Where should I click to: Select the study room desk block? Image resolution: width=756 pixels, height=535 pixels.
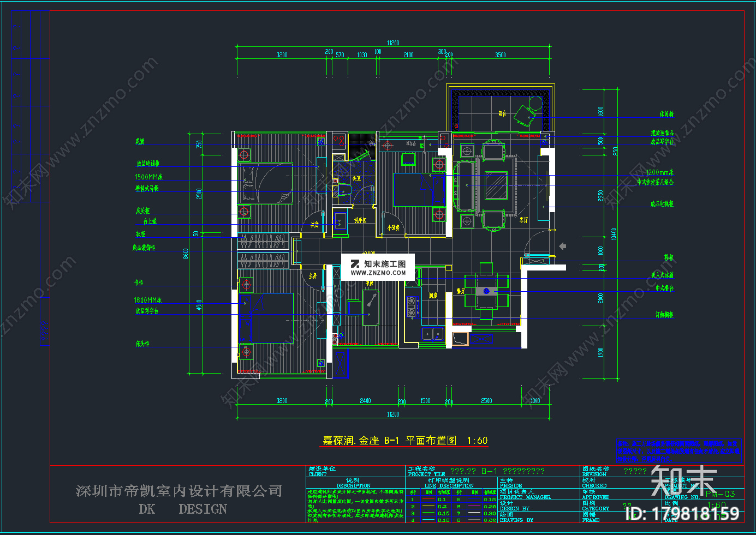click(x=371, y=308)
